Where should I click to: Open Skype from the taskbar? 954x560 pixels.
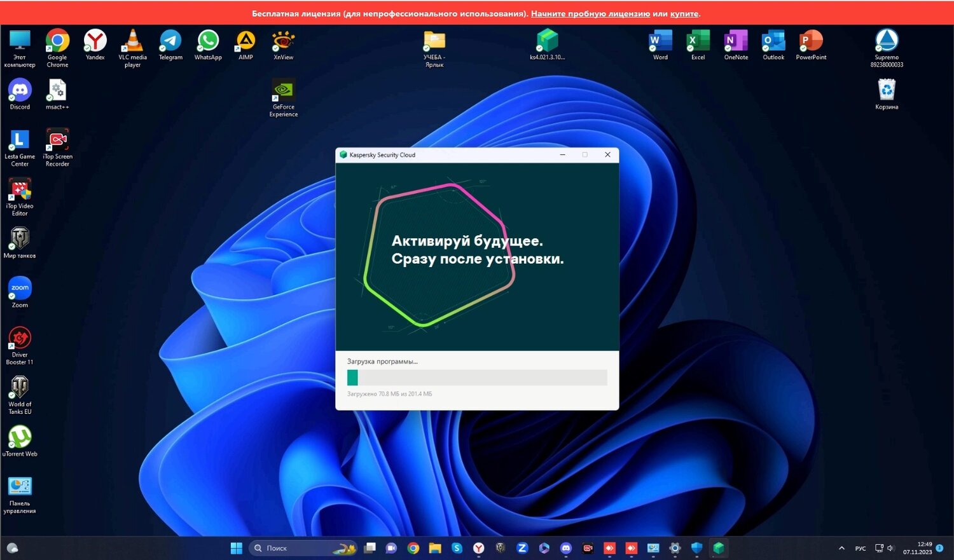tap(457, 548)
